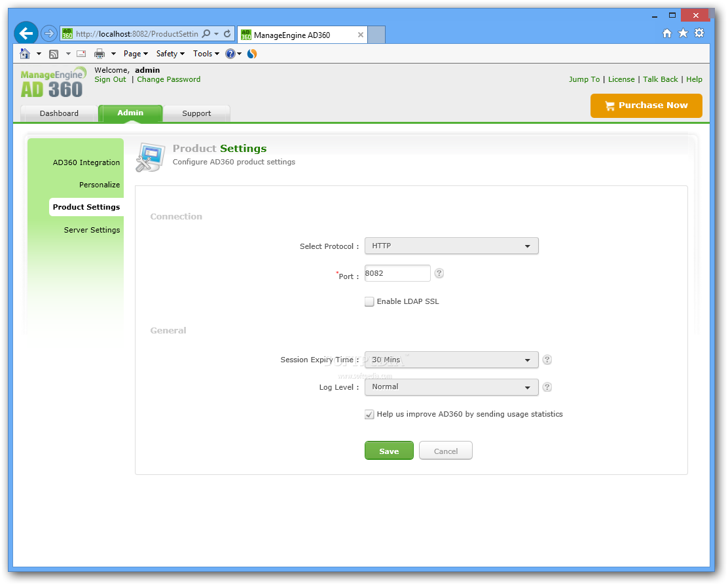Open favorites with the star icon
Viewport: 728px width, 585px height.
coord(683,33)
